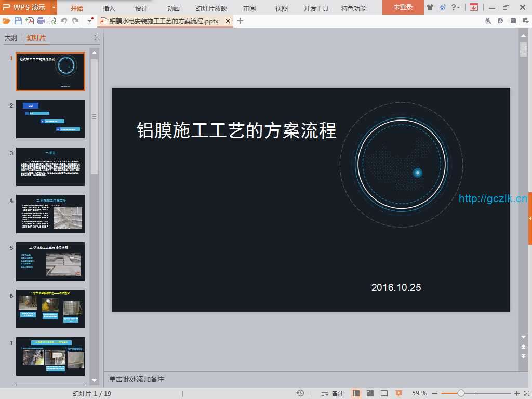Select slide 4 thumbnail in the panel
Screen dimensions: 532x399
[50, 214]
